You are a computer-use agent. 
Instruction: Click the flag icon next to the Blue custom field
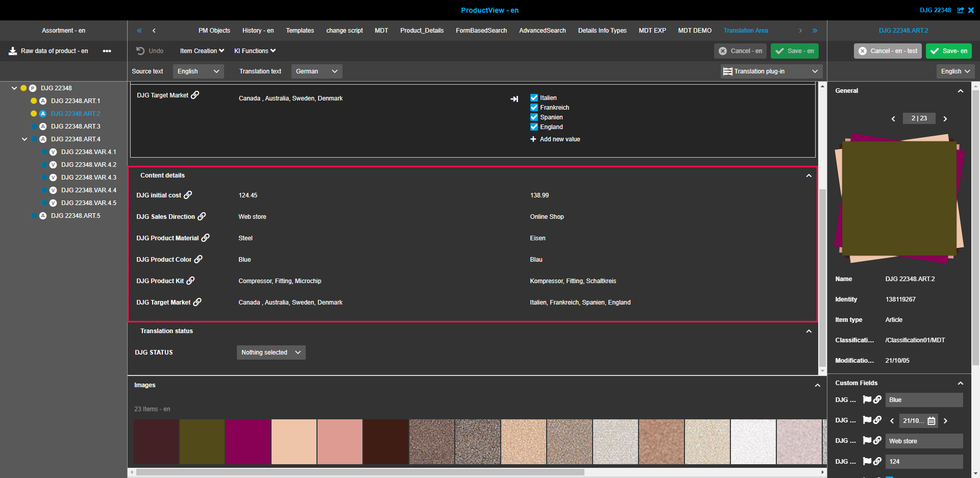pos(867,400)
